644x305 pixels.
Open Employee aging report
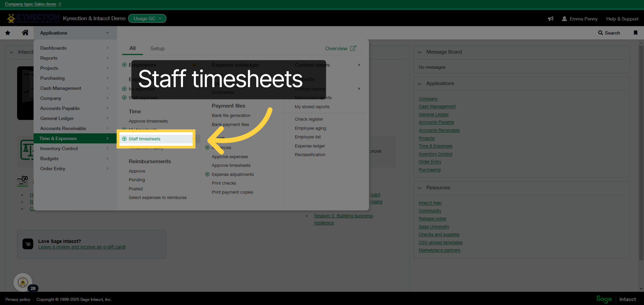[x=310, y=128]
